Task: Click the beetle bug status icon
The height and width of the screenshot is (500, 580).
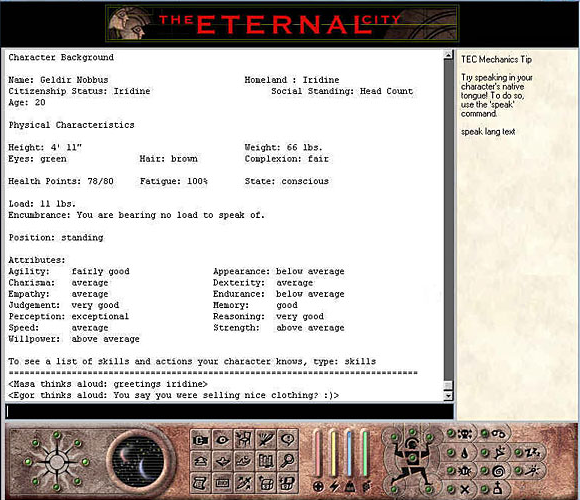Action: point(464,471)
